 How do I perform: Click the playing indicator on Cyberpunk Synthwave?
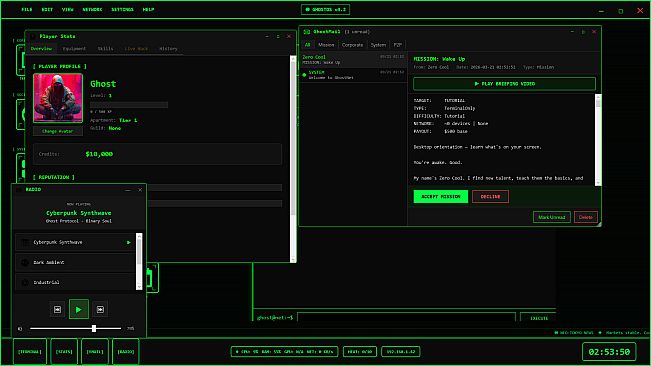click(129, 242)
